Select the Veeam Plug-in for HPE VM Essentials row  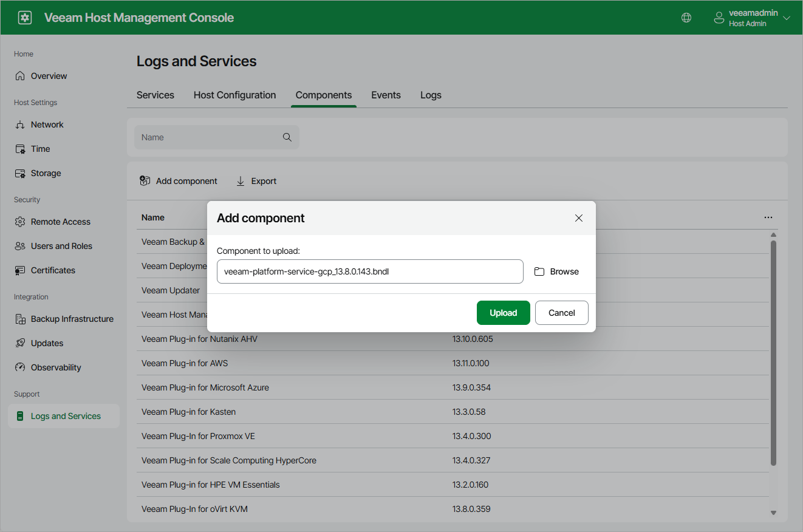(453, 485)
